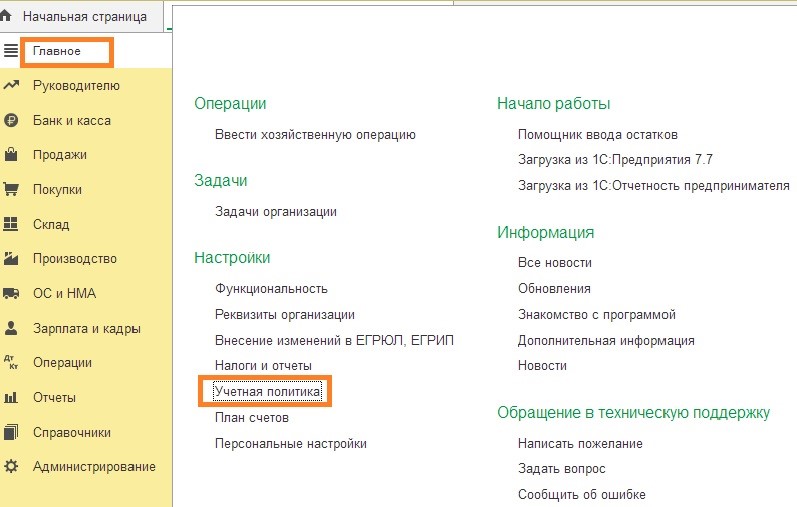Click Задать вопрос
The image size is (797, 507).
pyautogui.click(x=562, y=469)
